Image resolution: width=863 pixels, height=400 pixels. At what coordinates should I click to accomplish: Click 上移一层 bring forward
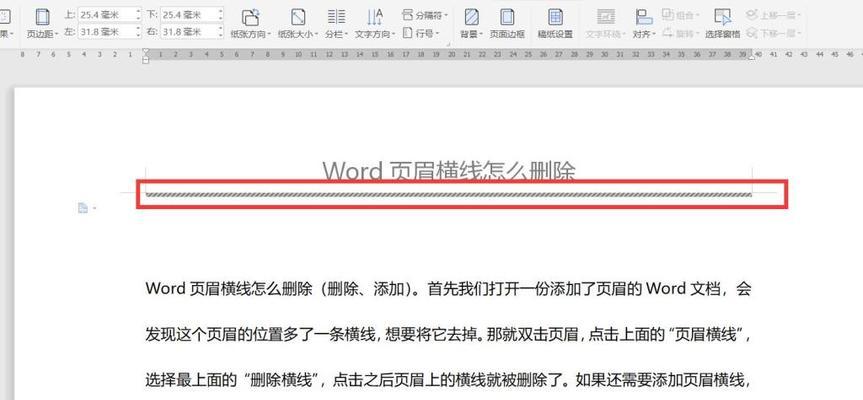(773, 15)
